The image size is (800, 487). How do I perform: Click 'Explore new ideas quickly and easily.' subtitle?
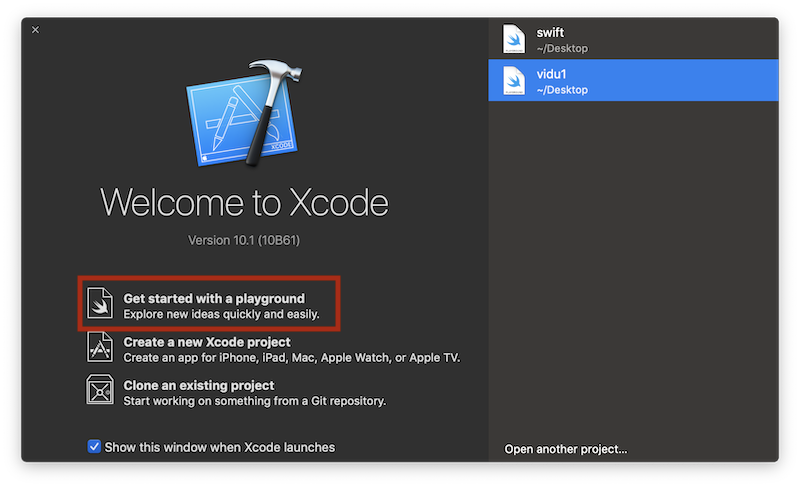pos(221,314)
